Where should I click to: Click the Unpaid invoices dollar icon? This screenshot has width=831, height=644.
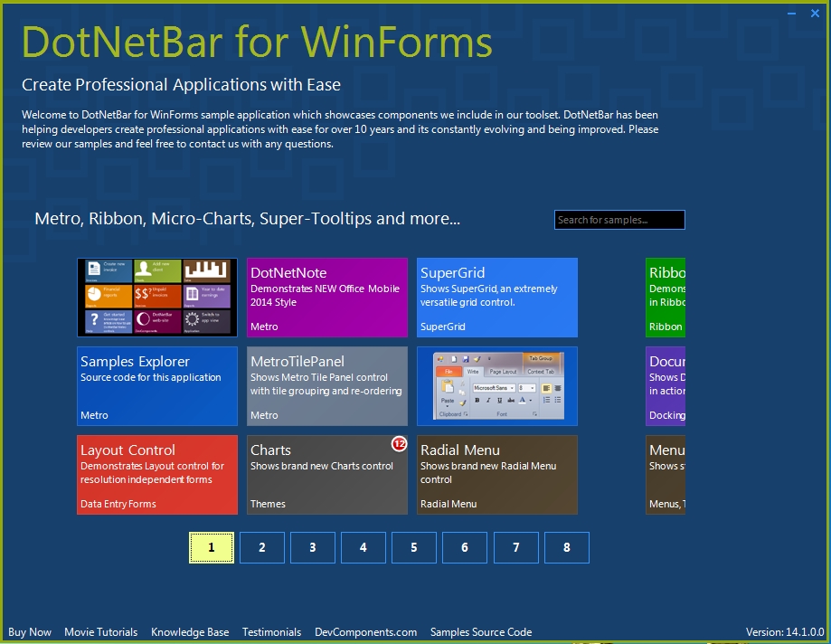142,293
